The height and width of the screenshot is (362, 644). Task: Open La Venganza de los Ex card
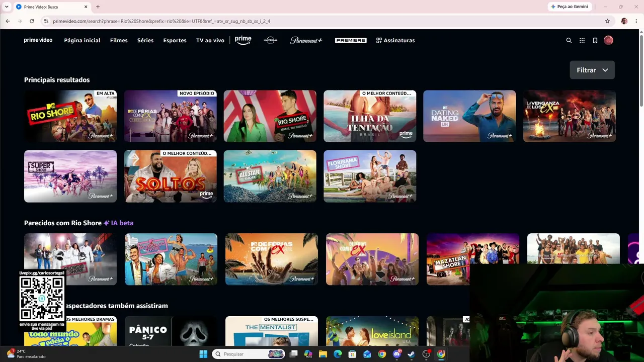click(x=570, y=116)
